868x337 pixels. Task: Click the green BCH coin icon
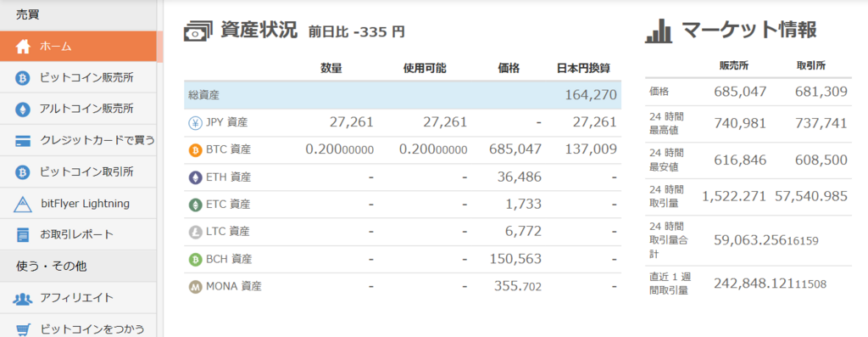[196, 260]
